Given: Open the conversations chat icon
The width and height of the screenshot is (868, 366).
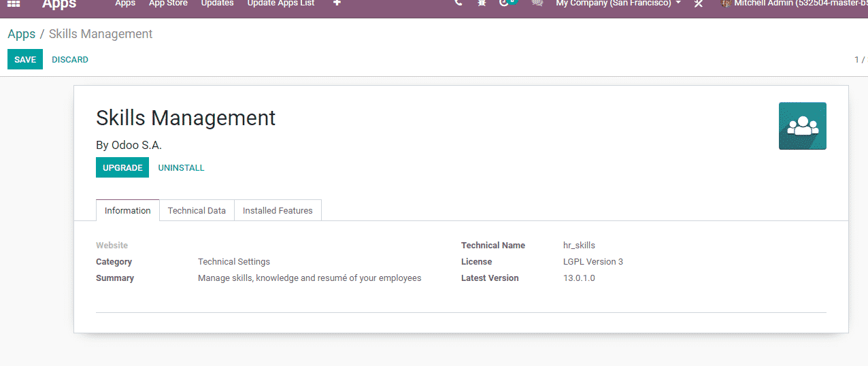Looking at the screenshot, I should [x=537, y=3].
